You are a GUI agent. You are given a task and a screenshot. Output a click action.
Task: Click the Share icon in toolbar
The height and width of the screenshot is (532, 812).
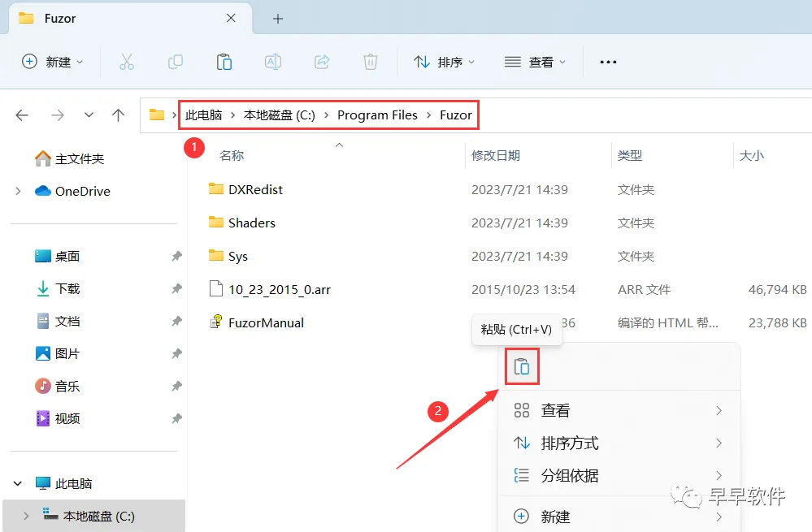[x=322, y=62]
